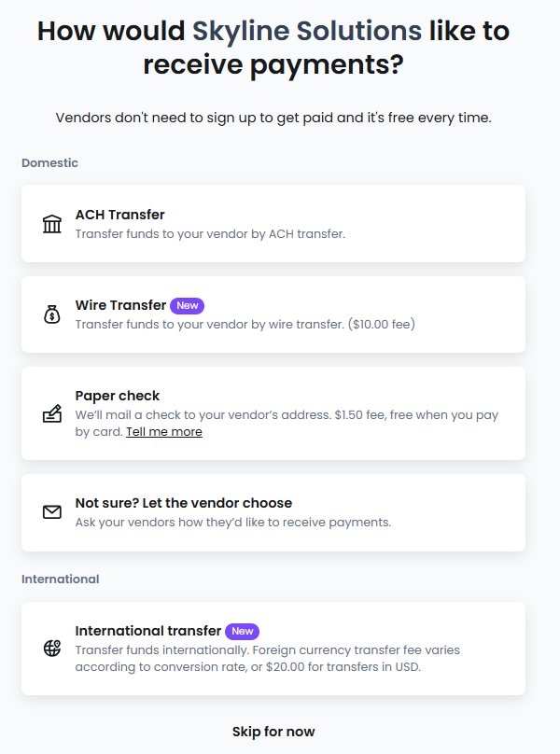Image resolution: width=560 pixels, height=754 pixels.
Task: Click Skip for now
Action: click(x=273, y=732)
